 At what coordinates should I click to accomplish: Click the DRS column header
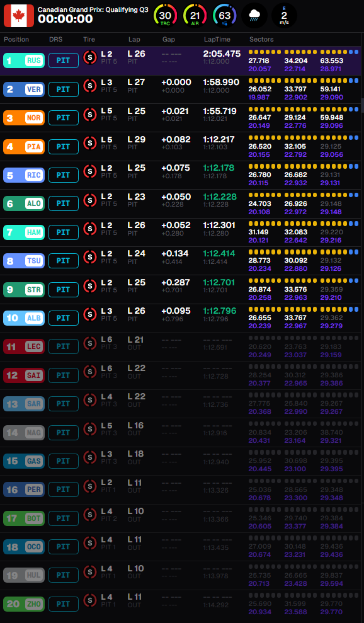pos(56,39)
